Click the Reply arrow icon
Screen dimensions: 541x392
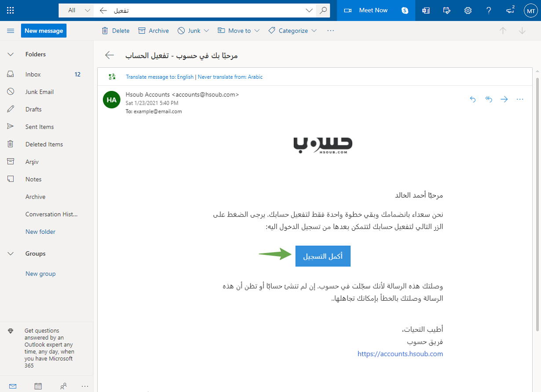click(473, 99)
